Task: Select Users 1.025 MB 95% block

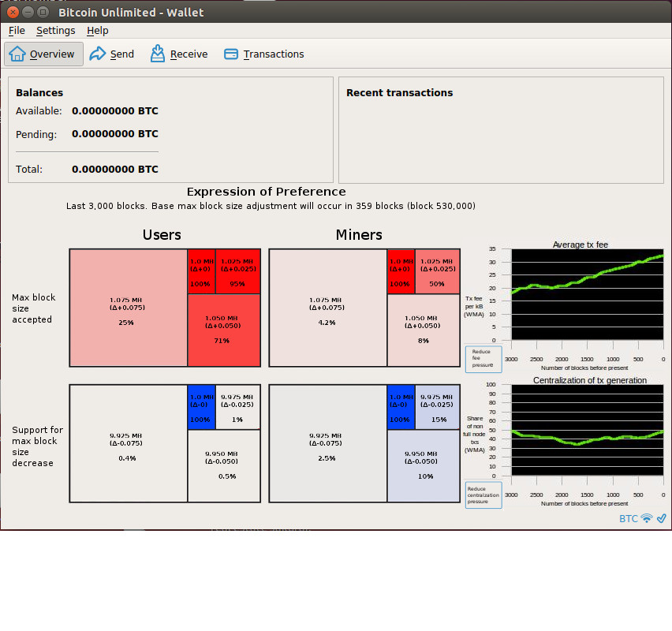Action: pyautogui.click(x=238, y=272)
